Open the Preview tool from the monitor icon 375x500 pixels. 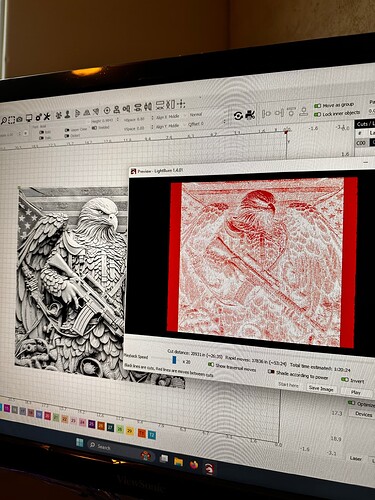(x=29, y=118)
